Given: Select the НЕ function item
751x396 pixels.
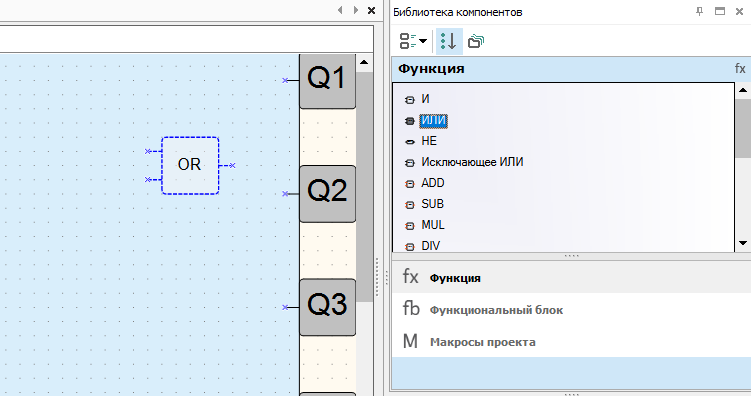Looking at the screenshot, I should click(429, 141).
